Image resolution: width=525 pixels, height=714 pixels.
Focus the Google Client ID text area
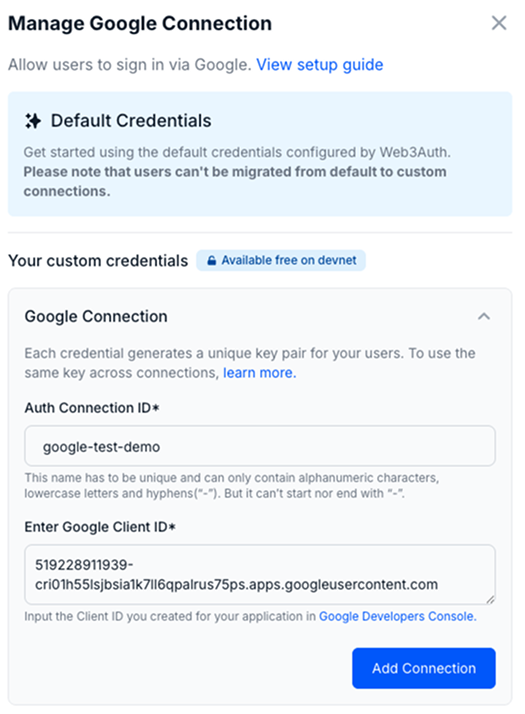click(260, 575)
